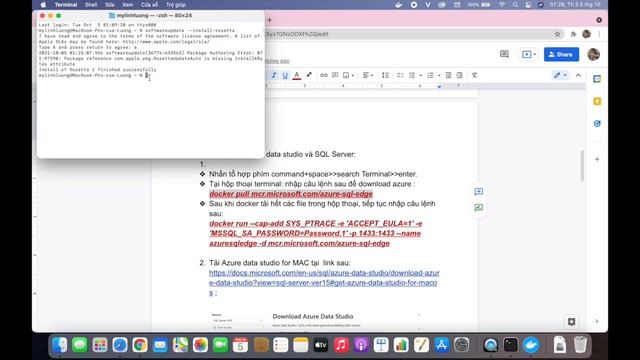Decrease indent of the paragraph

click(448, 75)
